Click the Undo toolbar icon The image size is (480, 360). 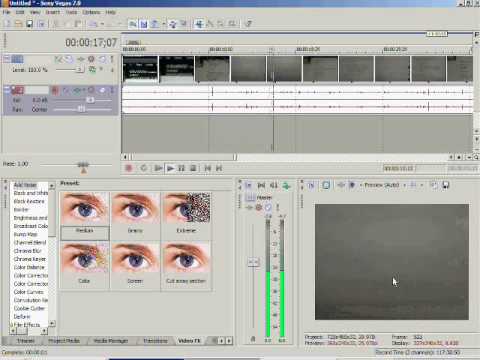(94, 24)
